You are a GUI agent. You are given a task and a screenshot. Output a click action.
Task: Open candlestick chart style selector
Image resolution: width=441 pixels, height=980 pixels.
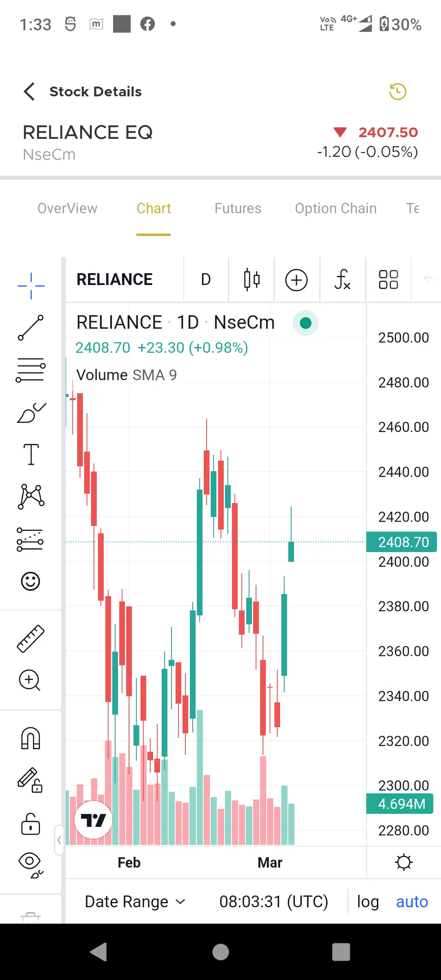click(x=252, y=280)
